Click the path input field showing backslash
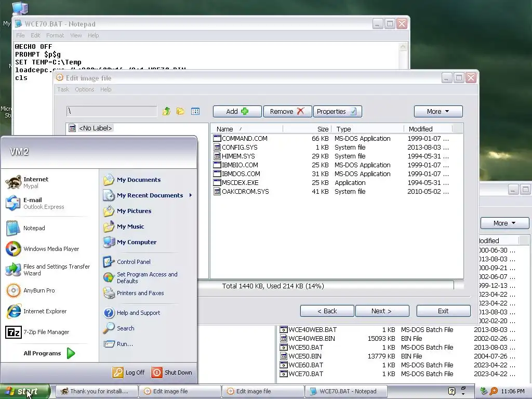The image size is (532, 399). point(112,111)
